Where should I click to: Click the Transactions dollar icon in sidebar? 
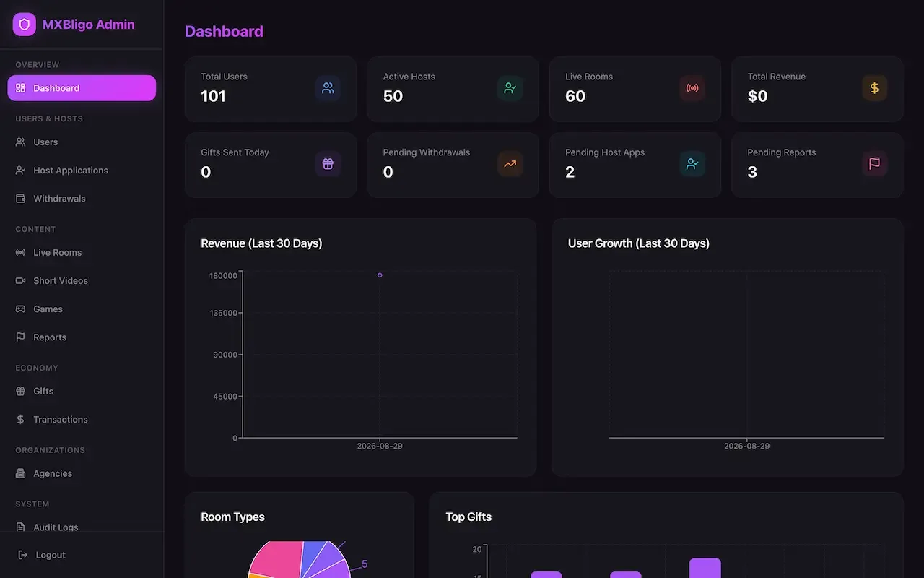[20, 420]
